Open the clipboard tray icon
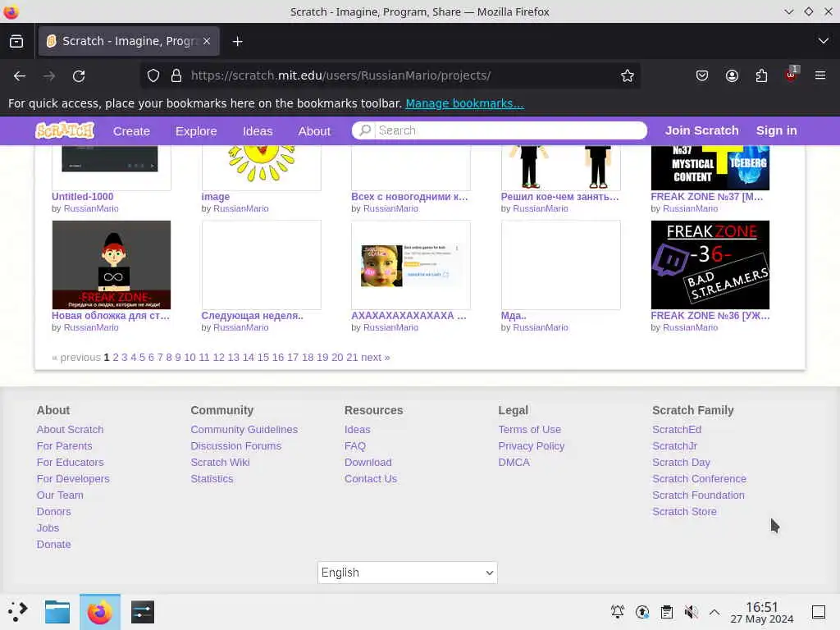The height and width of the screenshot is (630, 840). (x=666, y=612)
